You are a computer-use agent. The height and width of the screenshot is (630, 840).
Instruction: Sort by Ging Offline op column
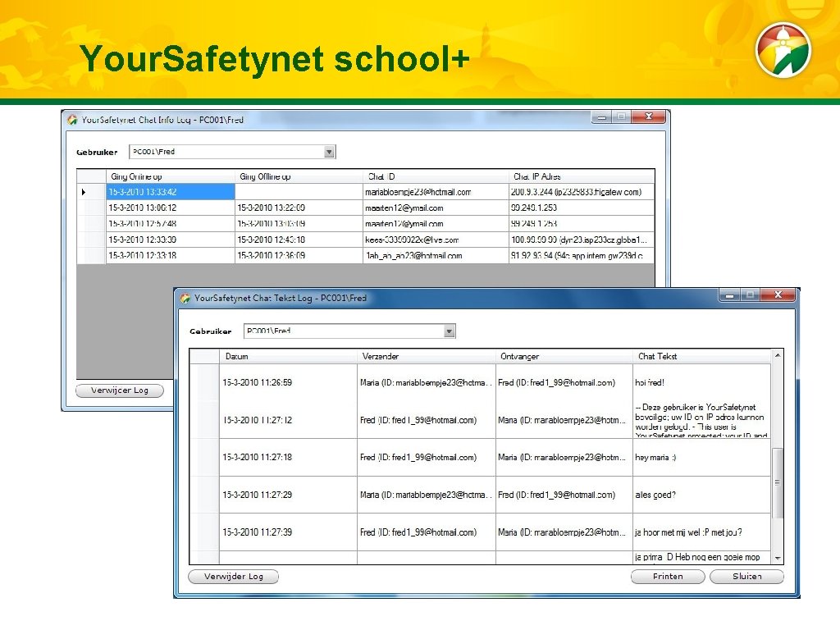[x=299, y=176]
